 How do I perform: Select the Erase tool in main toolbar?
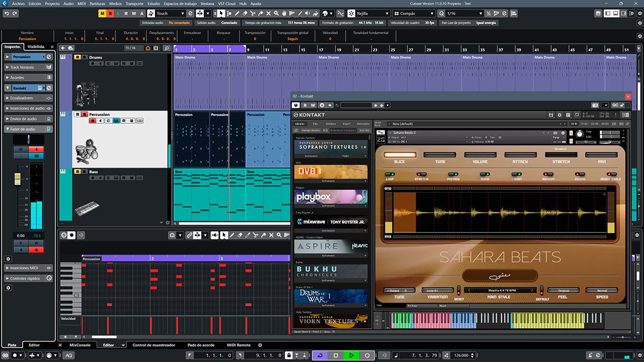coord(245,13)
